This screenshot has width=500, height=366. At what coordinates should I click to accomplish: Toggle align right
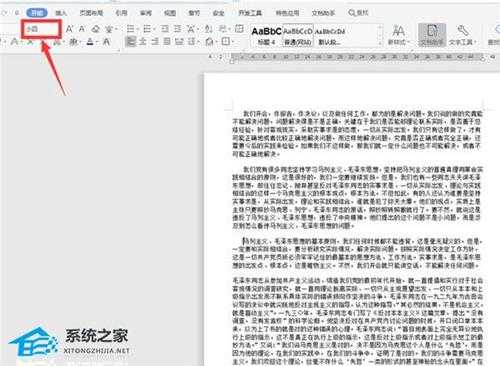click(155, 42)
